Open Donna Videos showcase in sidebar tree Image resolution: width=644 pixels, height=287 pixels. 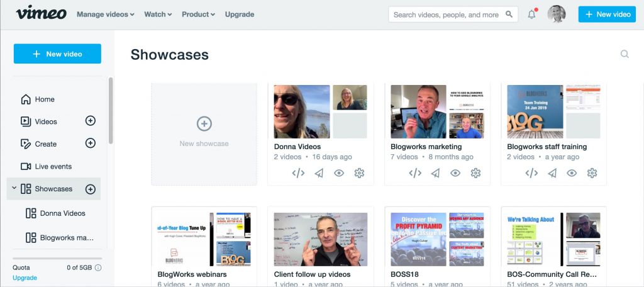coord(56,213)
